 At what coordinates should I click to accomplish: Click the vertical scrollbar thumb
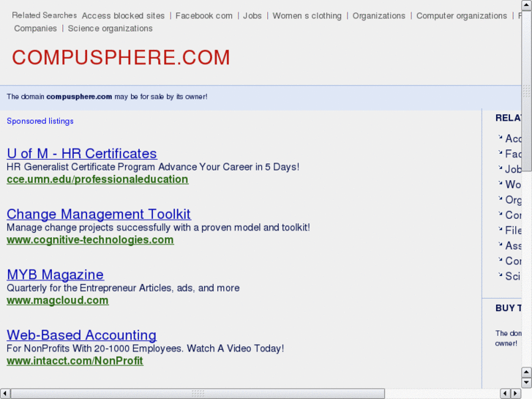pos(526,91)
